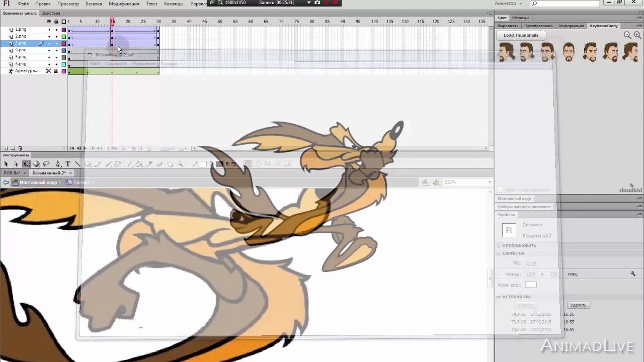This screenshot has width=644, height=362.
Task: Switch to the Образцы tab
Action: click(521, 18)
